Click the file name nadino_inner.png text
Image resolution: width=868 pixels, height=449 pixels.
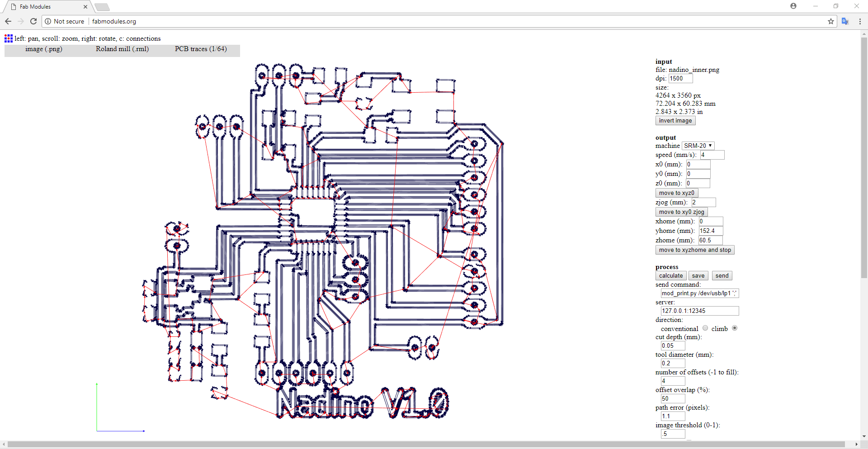click(694, 70)
